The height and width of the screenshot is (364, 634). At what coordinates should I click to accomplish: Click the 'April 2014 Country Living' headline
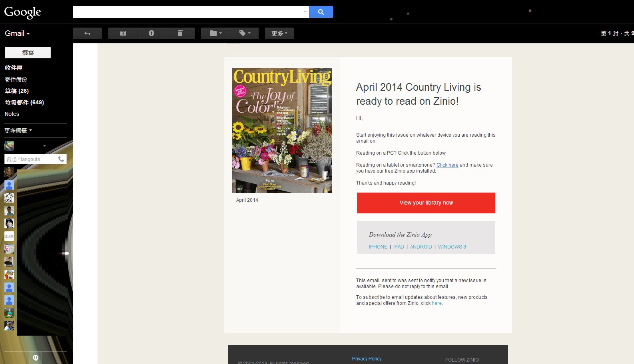tap(419, 94)
